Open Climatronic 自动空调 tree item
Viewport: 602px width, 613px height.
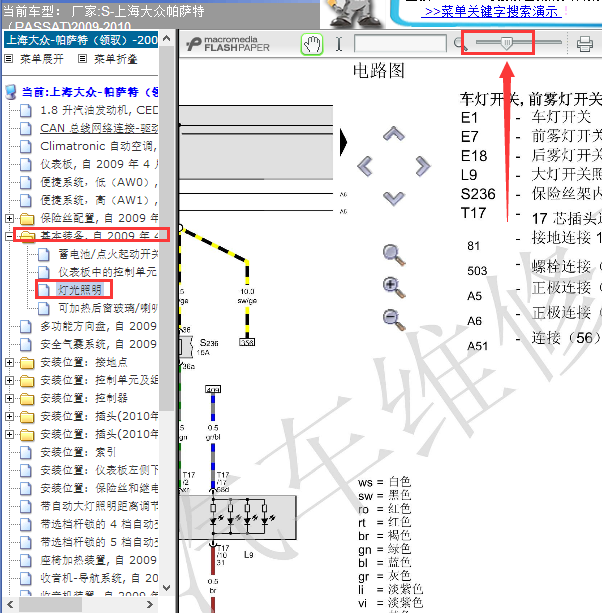99,146
